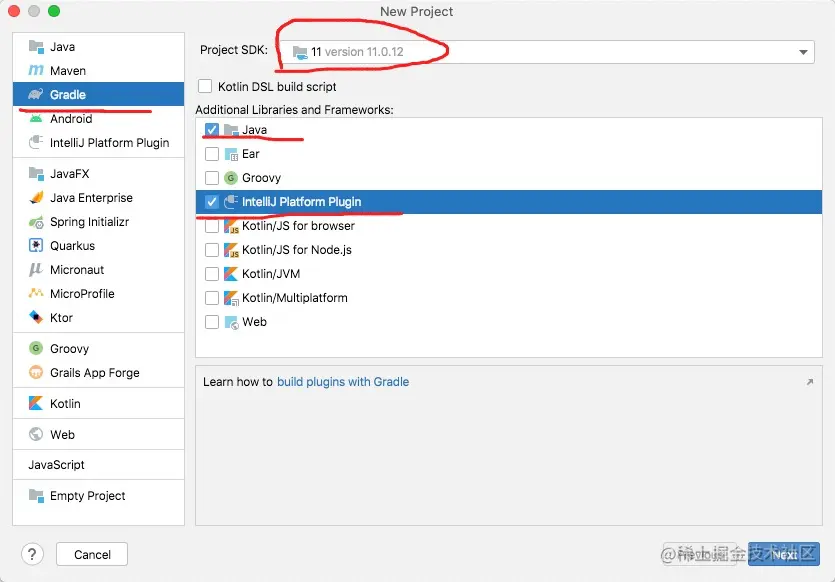
Task: Click the Spring Initializr leaf icon
Action: tap(36, 222)
